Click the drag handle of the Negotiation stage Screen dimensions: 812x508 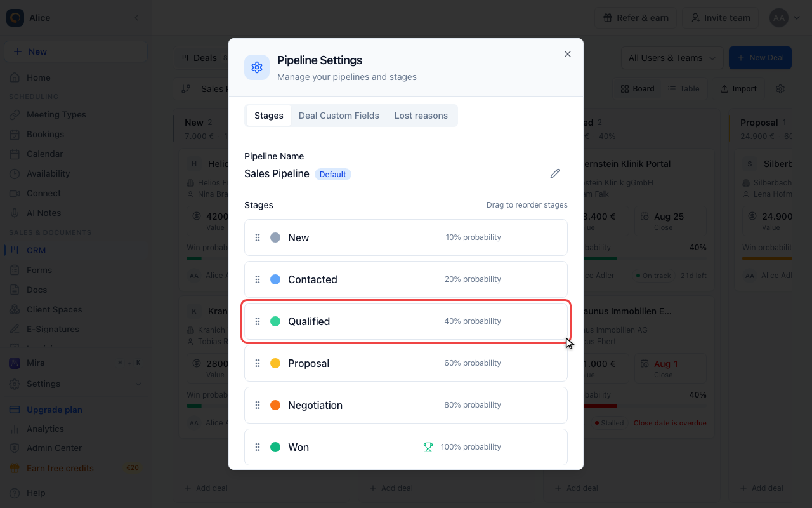258,405
